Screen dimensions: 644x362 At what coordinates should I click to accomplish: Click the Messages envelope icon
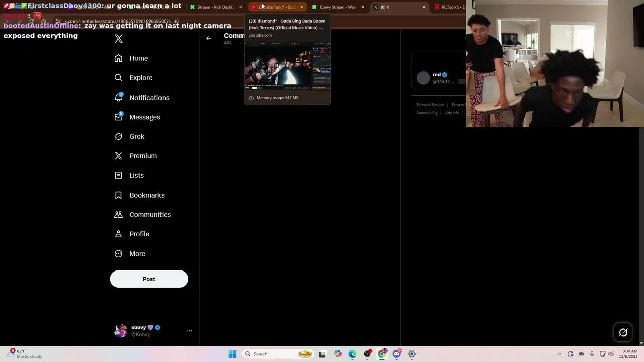[x=118, y=117]
